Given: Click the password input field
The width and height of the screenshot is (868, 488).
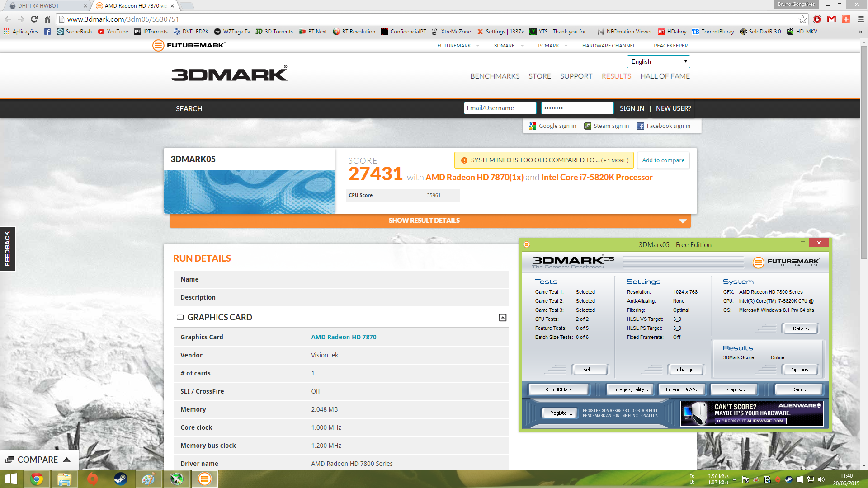Looking at the screenshot, I should [577, 108].
